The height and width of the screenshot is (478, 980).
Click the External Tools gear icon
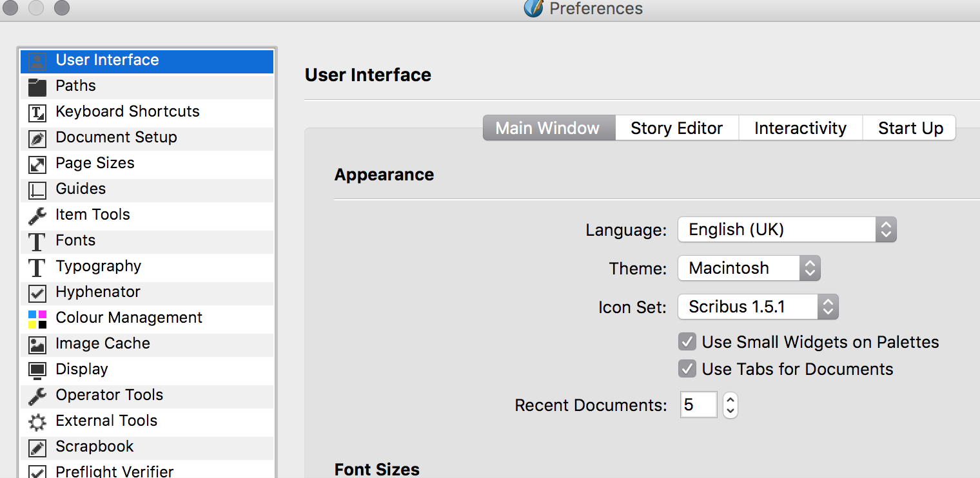tap(37, 421)
